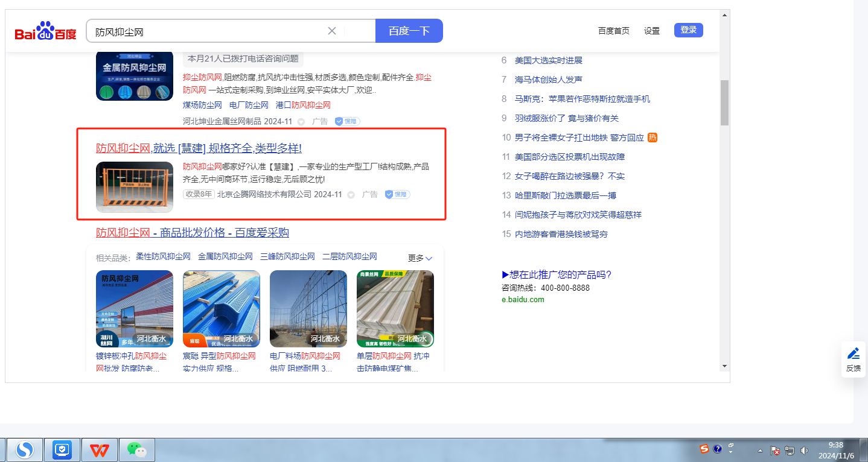Click the orange fence ad thumbnail

tap(135, 187)
